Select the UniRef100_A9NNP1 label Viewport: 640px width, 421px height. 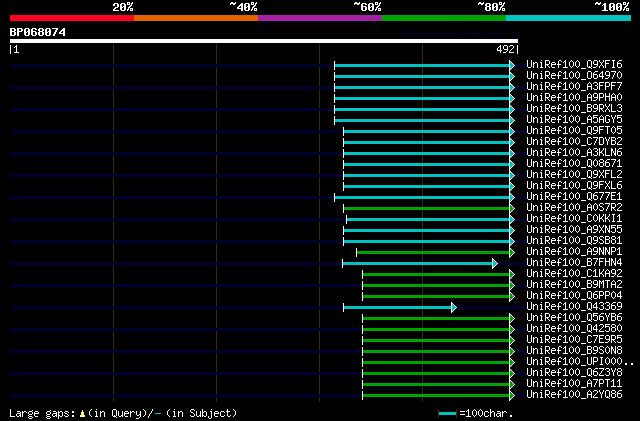[574, 252]
